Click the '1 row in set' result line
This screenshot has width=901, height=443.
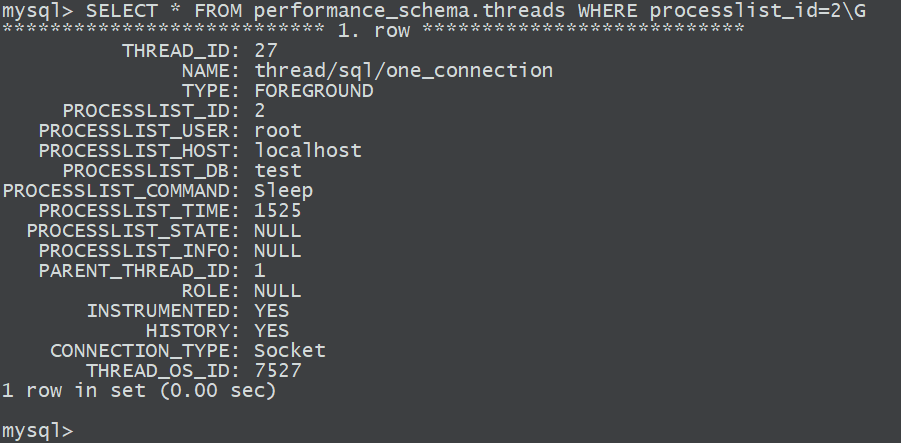pos(139,390)
